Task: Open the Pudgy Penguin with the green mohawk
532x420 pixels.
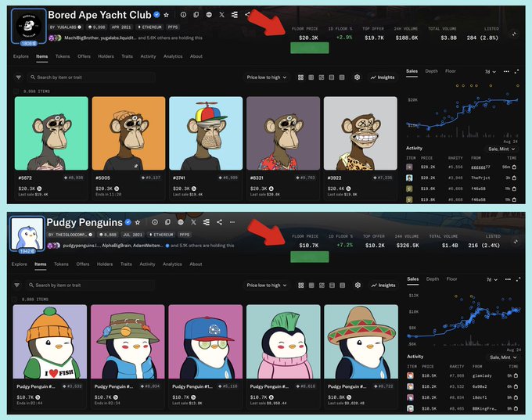Action: 283,356
